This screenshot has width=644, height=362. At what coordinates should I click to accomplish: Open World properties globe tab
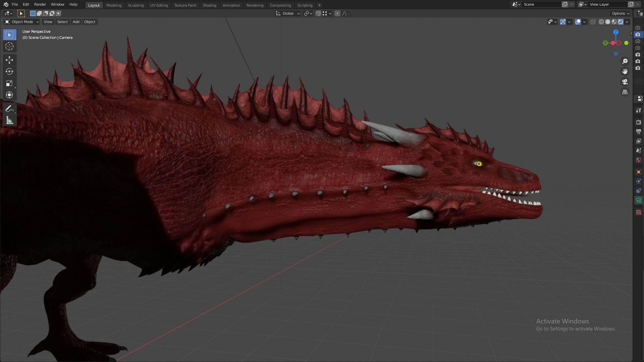(x=639, y=160)
